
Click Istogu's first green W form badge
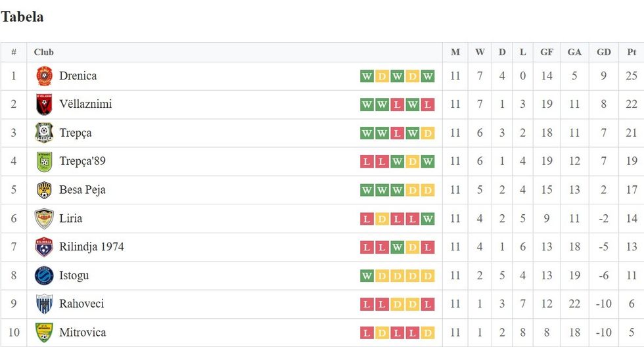[367, 275]
